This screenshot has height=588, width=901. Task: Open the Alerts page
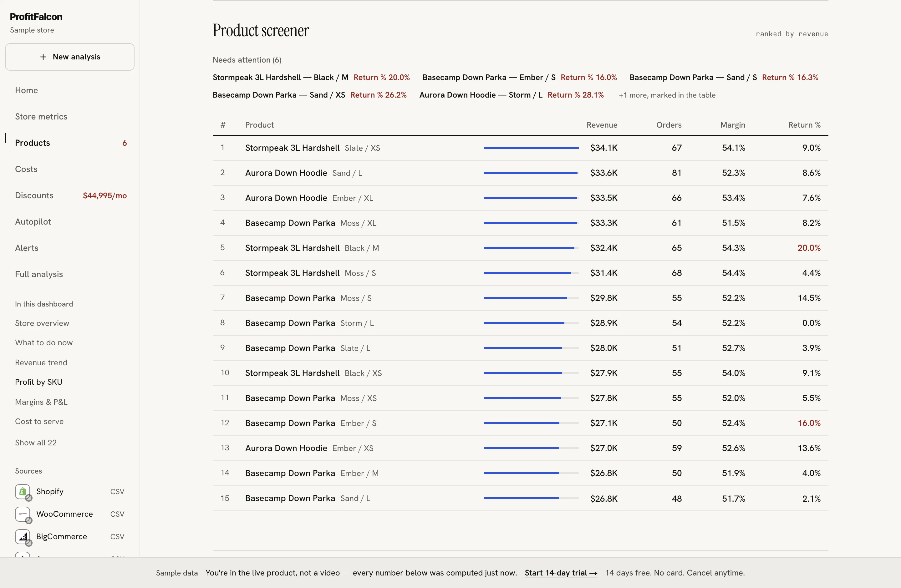[x=27, y=248]
